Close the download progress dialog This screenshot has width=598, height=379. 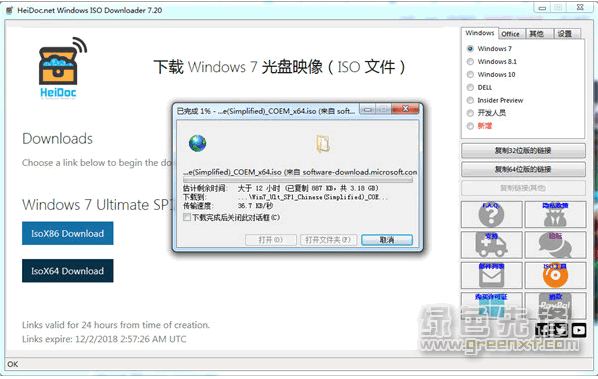(x=405, y=109)
